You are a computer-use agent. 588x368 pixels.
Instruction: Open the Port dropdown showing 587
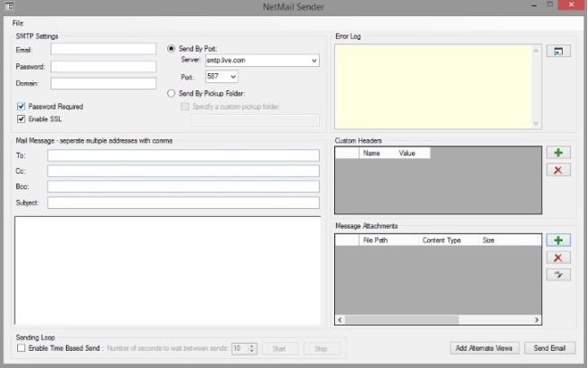[233, 77]
